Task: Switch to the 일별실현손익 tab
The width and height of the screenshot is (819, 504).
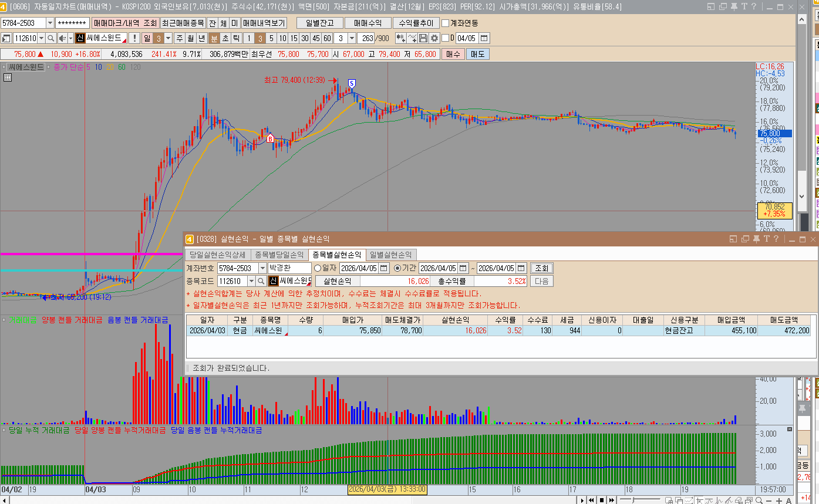Action: [x=391, y=255]
